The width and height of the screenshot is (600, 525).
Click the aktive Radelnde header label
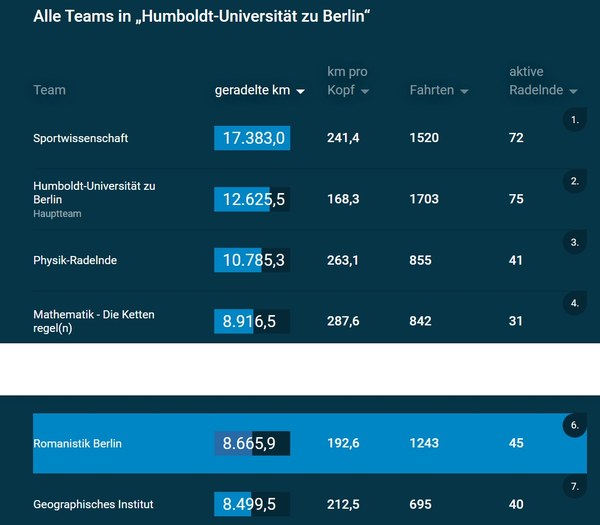click(536, 81)
